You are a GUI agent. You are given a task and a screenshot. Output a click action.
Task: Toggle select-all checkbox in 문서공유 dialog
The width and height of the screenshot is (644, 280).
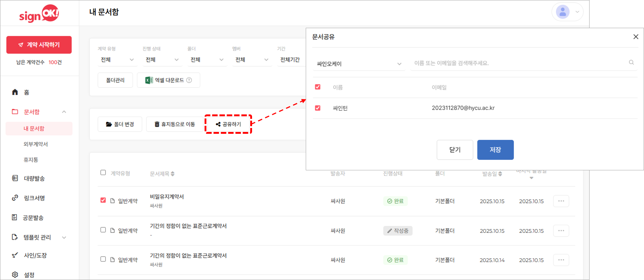[x=318, y=87]
